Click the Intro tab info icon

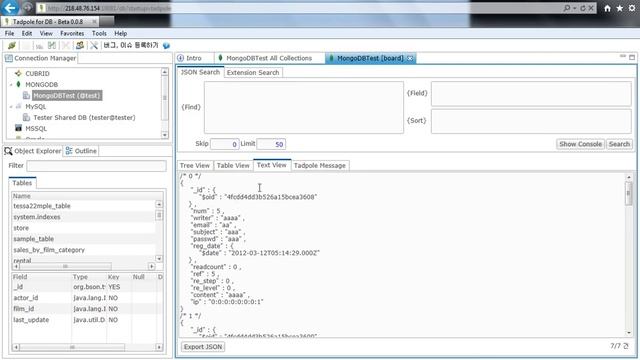coord(180,58)
